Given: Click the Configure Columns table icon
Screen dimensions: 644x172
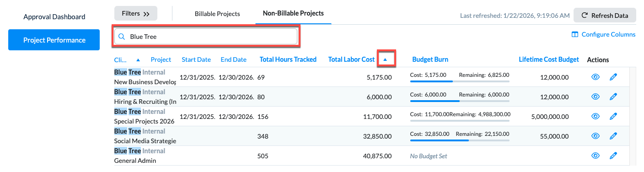Looking at the screenshot, I should [x=575, y=34].
